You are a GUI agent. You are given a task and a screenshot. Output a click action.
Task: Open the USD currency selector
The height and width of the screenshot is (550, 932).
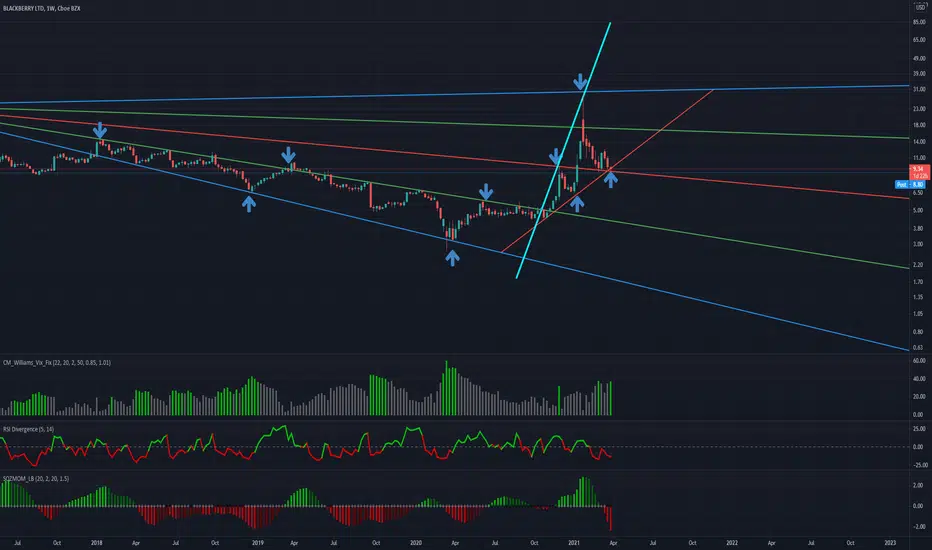[x=920, y=8]
